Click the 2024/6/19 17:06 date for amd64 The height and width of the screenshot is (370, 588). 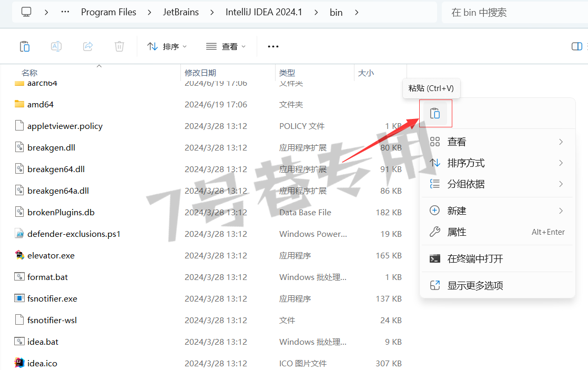click(x=216, y=104)
